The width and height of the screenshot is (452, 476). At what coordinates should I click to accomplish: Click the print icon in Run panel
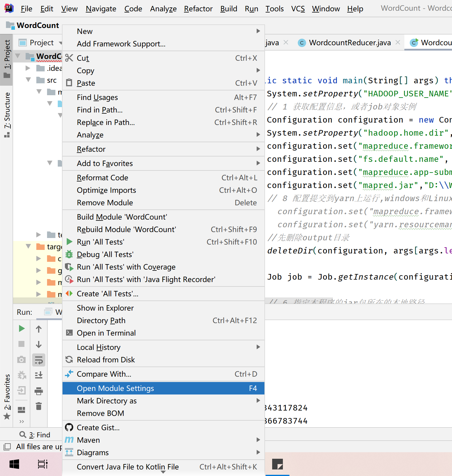[39, 391]
